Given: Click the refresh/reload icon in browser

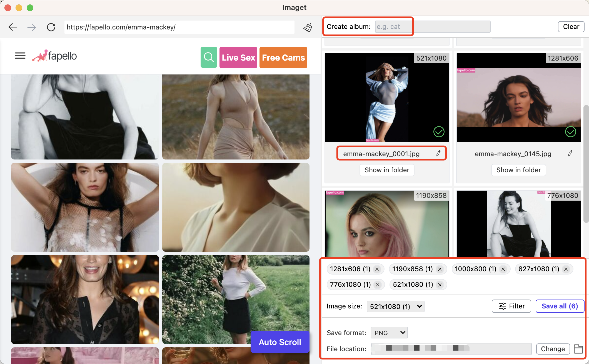Looking at the screenshot, I should point(51,27).
